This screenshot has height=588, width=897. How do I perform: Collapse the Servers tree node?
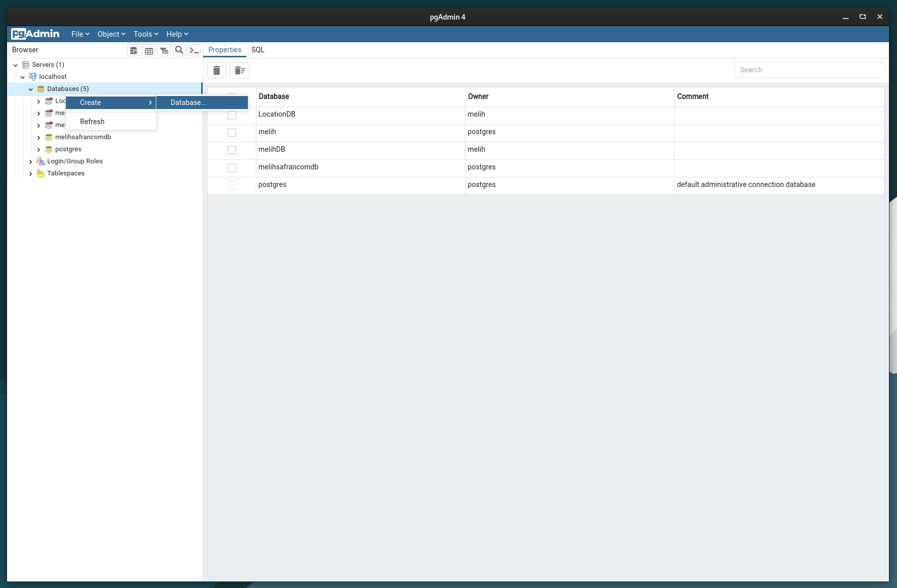[x=16, y=65]
